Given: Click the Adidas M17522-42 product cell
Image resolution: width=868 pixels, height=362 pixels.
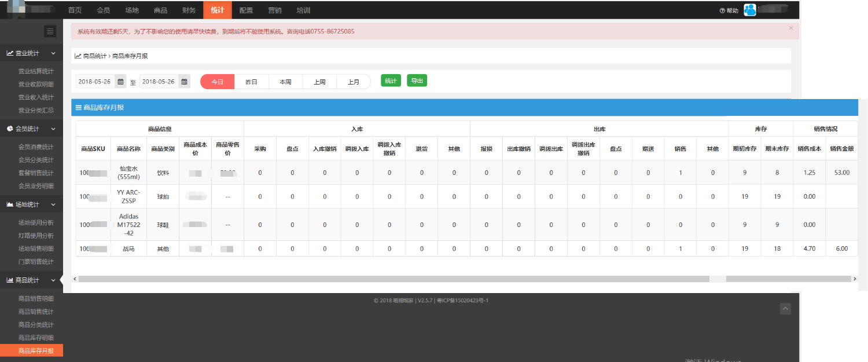Looking at the screenshot, I should point(128,225).
